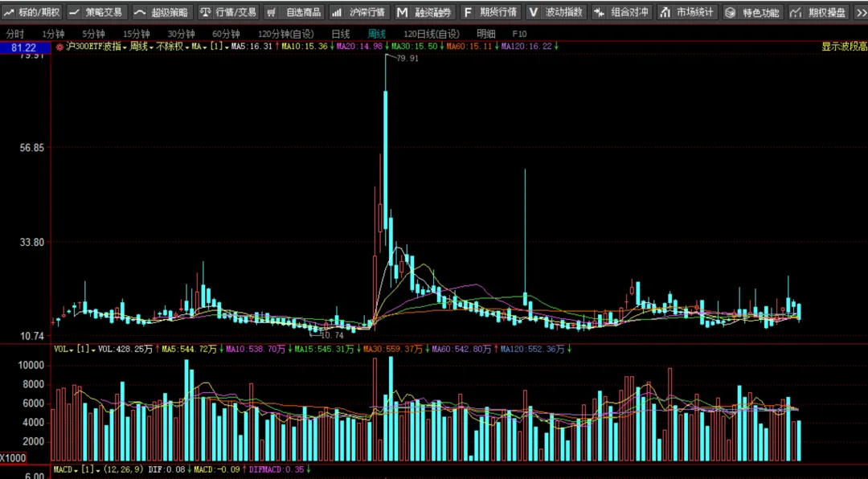
Task: Click the blue 81.22 price box
Action: 25,47
